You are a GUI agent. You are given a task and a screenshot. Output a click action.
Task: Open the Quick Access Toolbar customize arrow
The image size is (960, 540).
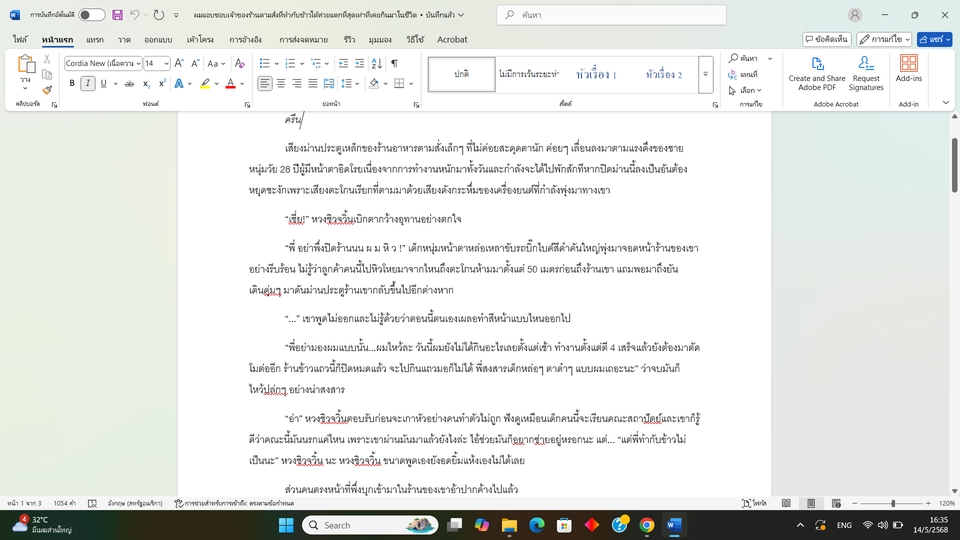pyautogui.click(x=176, y=15)
